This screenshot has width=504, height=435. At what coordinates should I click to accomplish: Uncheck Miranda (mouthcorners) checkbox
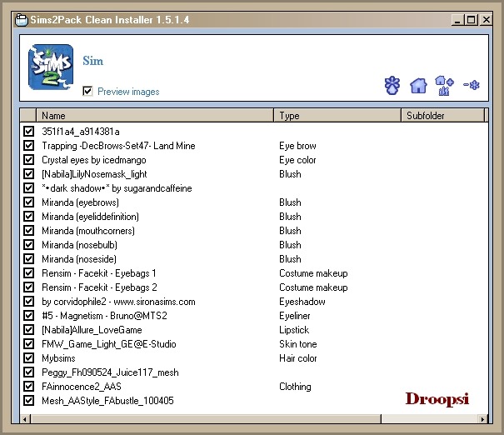click(28, 230)
